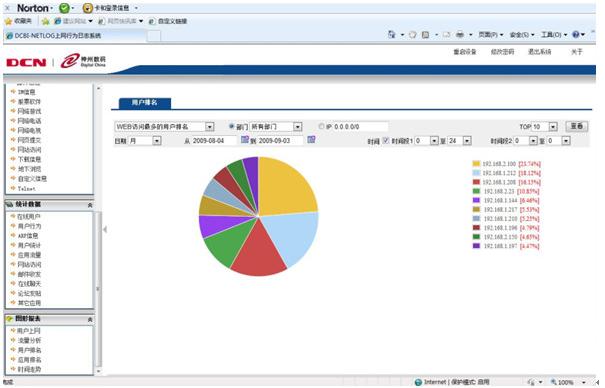Viewport: 605px width, 388px height.
Task: Click the yellow 192.168.2.100 legend swatch
Action: coord(477,164)
